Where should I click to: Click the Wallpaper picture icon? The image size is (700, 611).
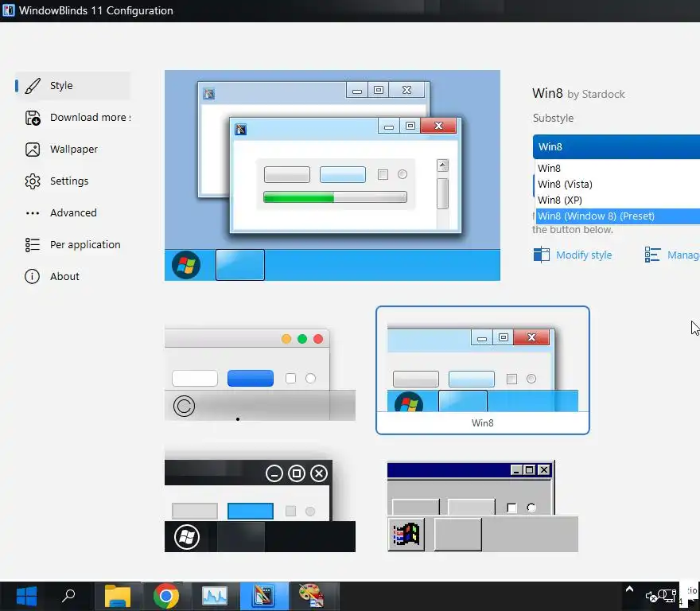pyautogui.click(x=33, y=150)
